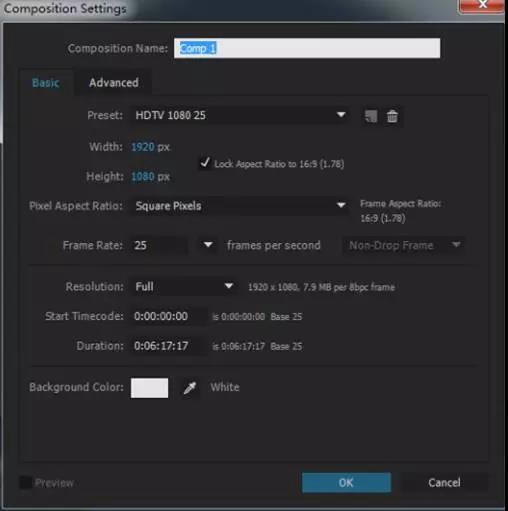Click the Width value 1920
508x511 pixels.
[143, 147]
